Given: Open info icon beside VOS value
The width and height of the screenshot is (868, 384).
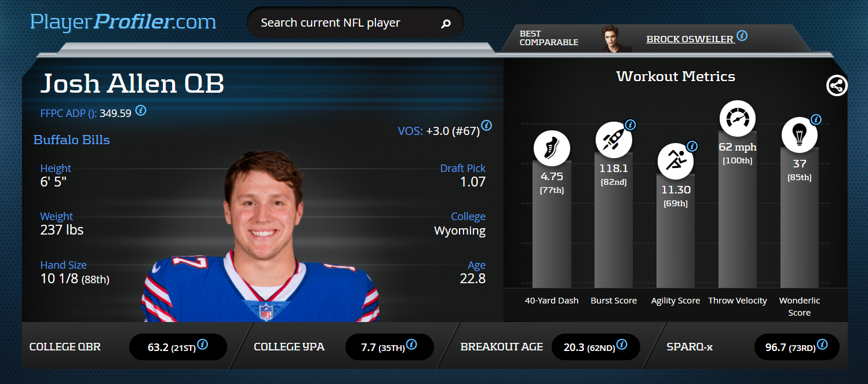Looking at the screenshot, I should point(487,125).
